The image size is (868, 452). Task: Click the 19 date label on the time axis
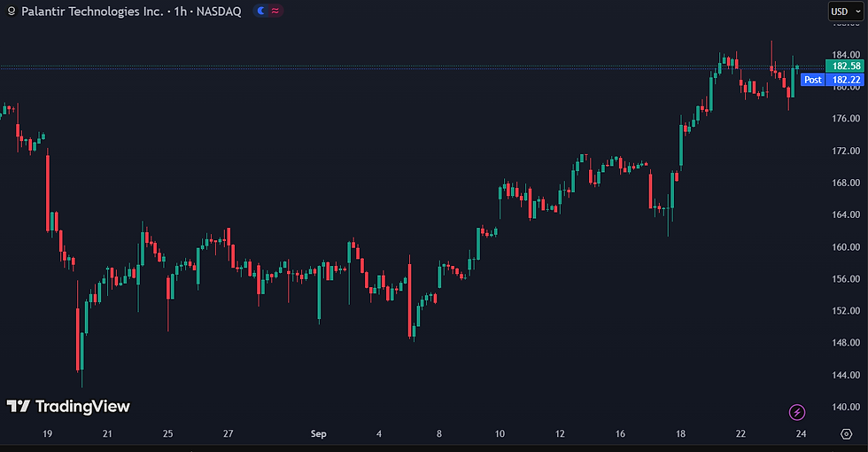pyautogui.click(x=47, y=433)
